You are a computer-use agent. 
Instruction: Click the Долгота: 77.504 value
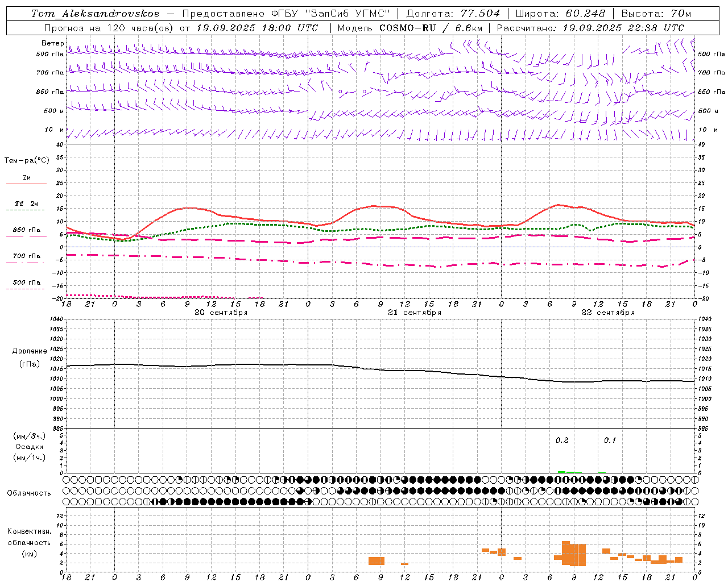click(453, 14)
